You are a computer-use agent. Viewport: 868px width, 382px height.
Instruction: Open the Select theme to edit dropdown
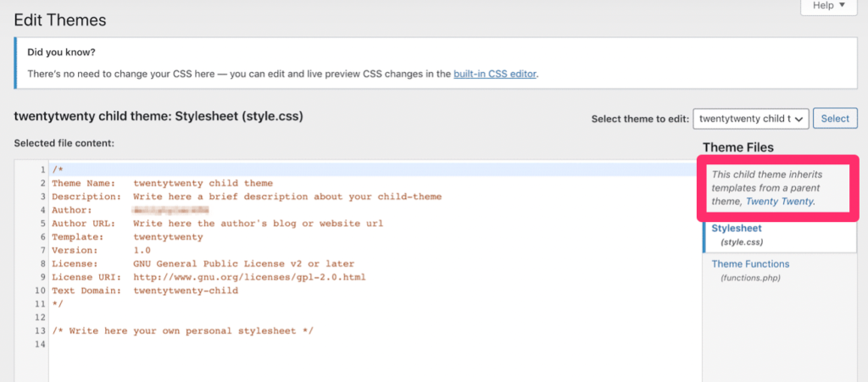pos(751,119)
